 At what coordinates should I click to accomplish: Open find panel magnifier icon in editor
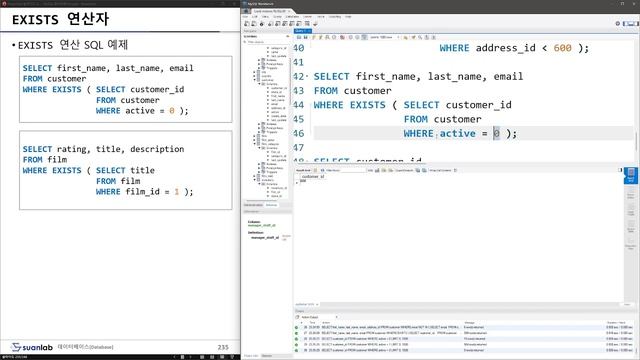tap(420, 37)
